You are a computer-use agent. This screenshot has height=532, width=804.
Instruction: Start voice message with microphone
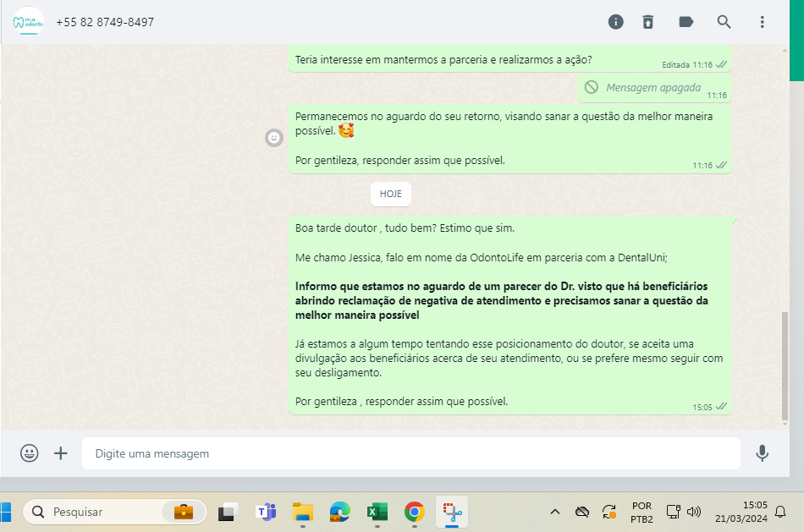pos(762,453)
